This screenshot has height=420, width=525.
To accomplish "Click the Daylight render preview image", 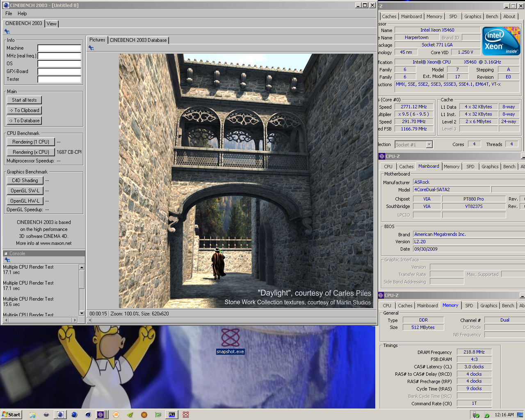I will [246, 181].
